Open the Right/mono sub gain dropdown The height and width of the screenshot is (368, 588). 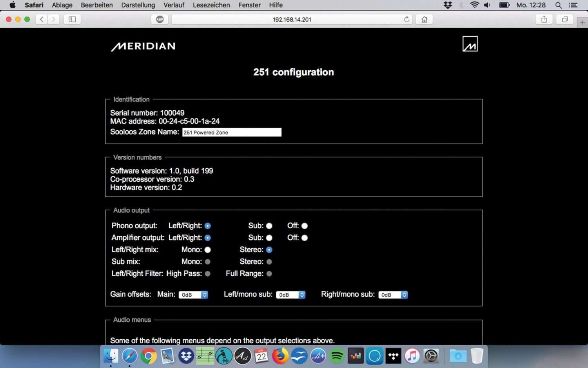[393, 295]
